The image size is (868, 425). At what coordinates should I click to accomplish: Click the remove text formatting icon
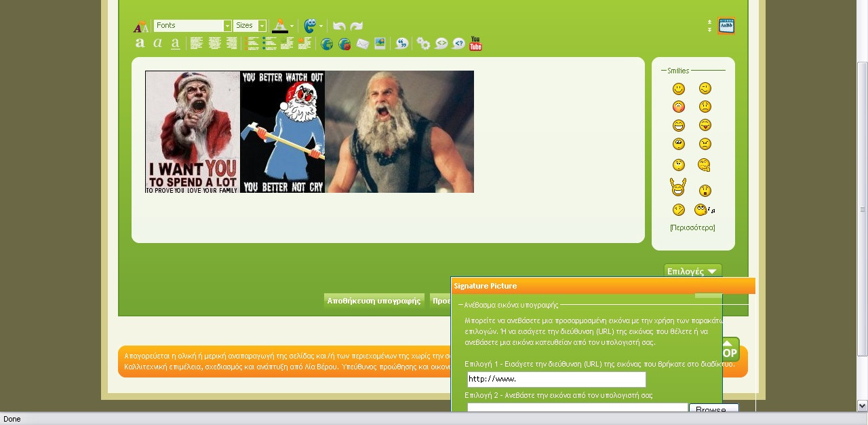click(x=140, y=26)
